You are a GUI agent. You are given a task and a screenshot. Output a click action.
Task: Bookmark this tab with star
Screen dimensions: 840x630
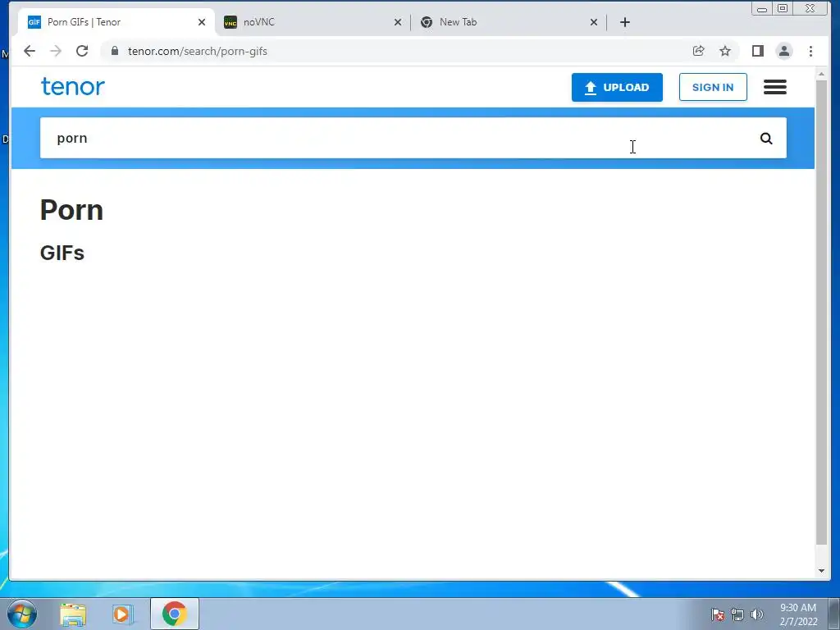click(x=725, y=51)
